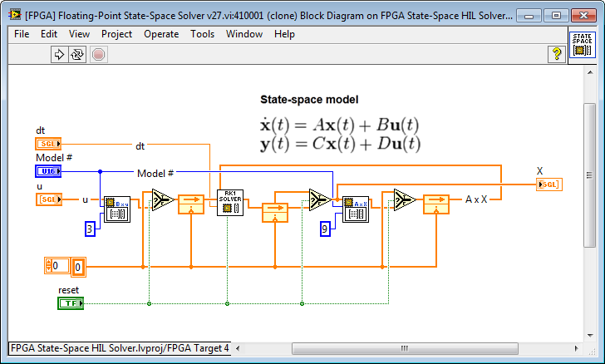Select the first Select node after B x u
The width and height of the screenshot is (605, 364).
click(163, 200)
